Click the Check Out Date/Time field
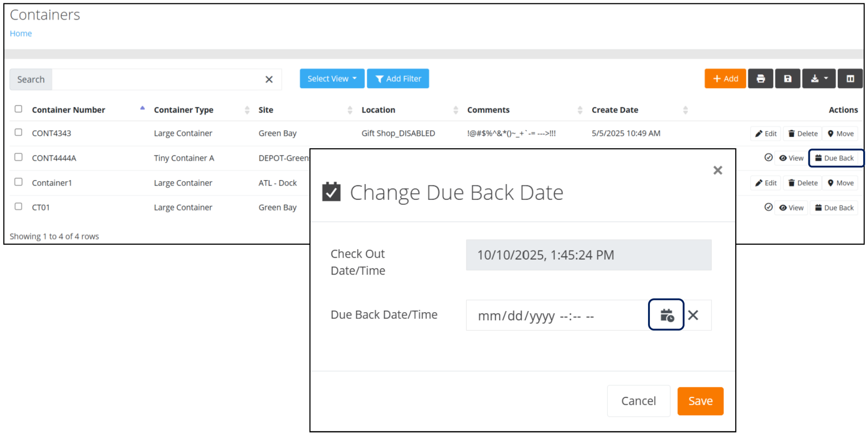 click(589, 255)
